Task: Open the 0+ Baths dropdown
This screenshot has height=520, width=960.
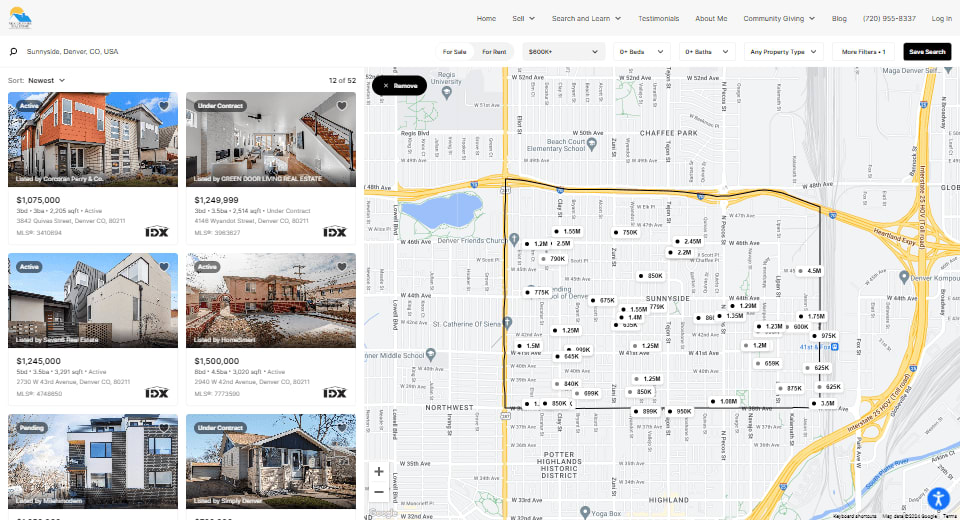Action: coord(707,51)
